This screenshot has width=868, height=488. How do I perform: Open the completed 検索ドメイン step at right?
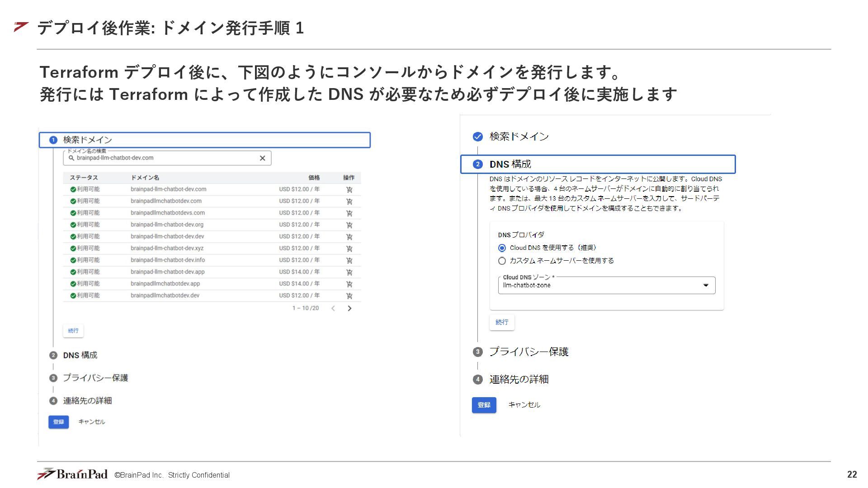point(519,136)
